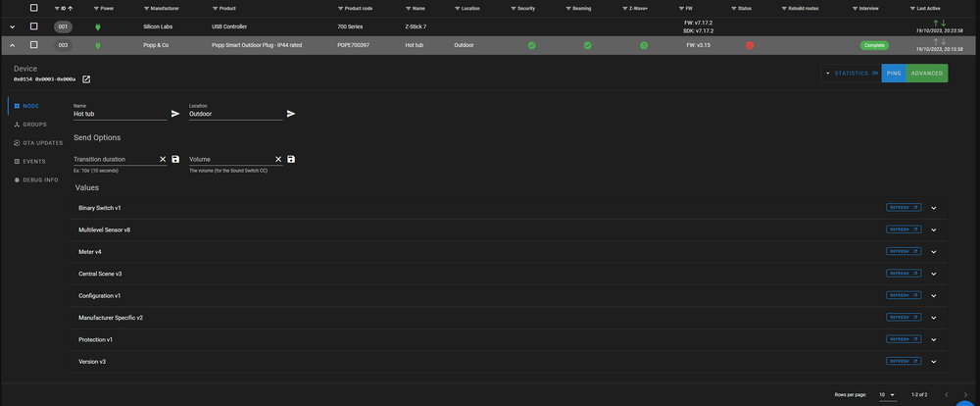Clear the Volume field
Viewport: 980px width, 406px height.
pyautogui.click(x=278, y=160)
